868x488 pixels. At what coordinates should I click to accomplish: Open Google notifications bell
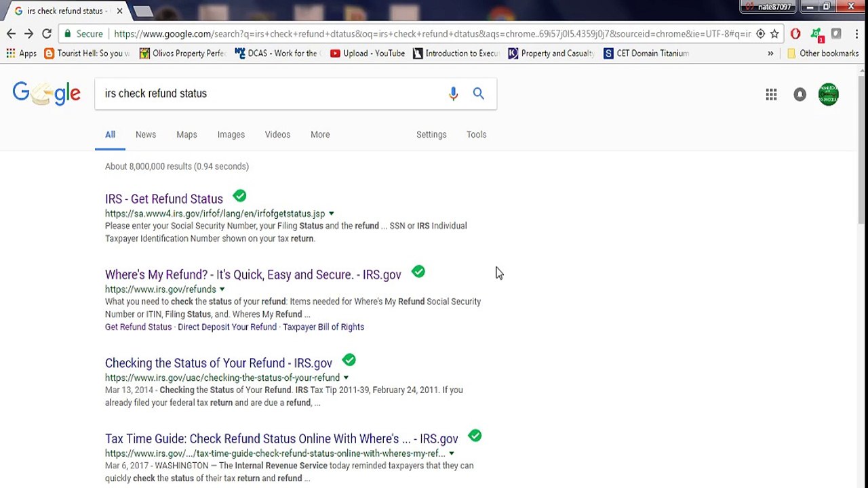point(800,94)
